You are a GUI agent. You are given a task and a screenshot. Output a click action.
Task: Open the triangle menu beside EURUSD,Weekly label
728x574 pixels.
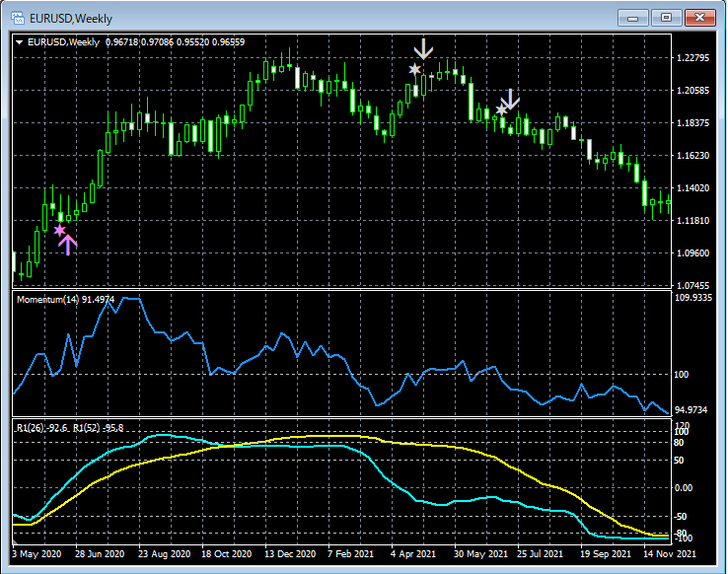[x=21, y=41]
